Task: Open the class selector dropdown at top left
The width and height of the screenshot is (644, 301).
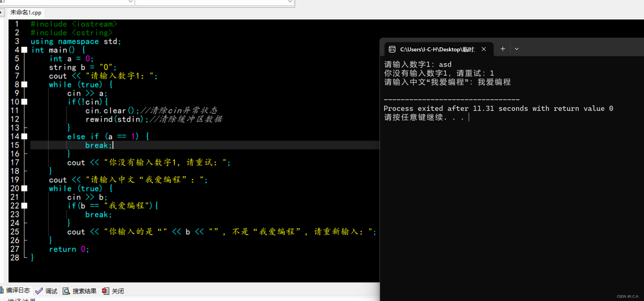Action: [x=130, y=2]
